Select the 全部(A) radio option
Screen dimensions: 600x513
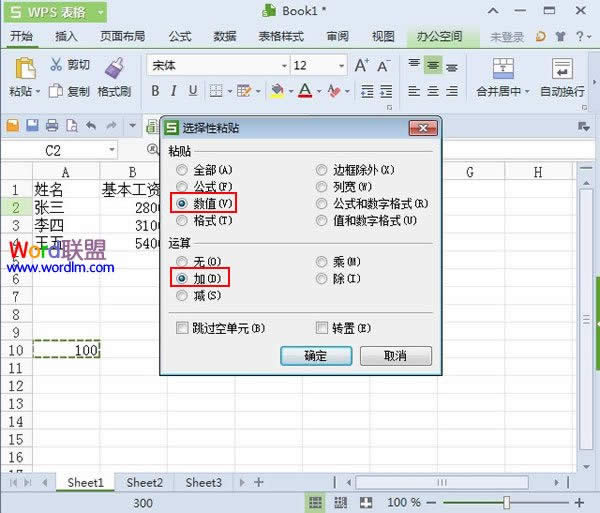tap(182, 169)
